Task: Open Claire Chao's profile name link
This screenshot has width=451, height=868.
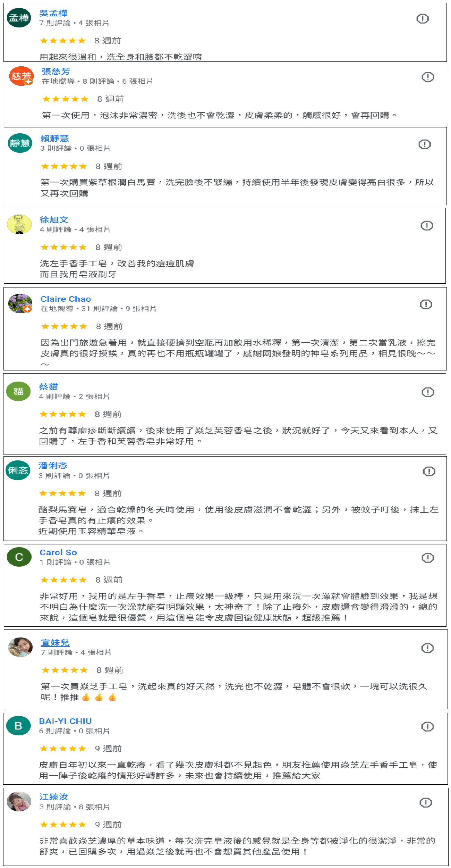Action: click(66, 299)
